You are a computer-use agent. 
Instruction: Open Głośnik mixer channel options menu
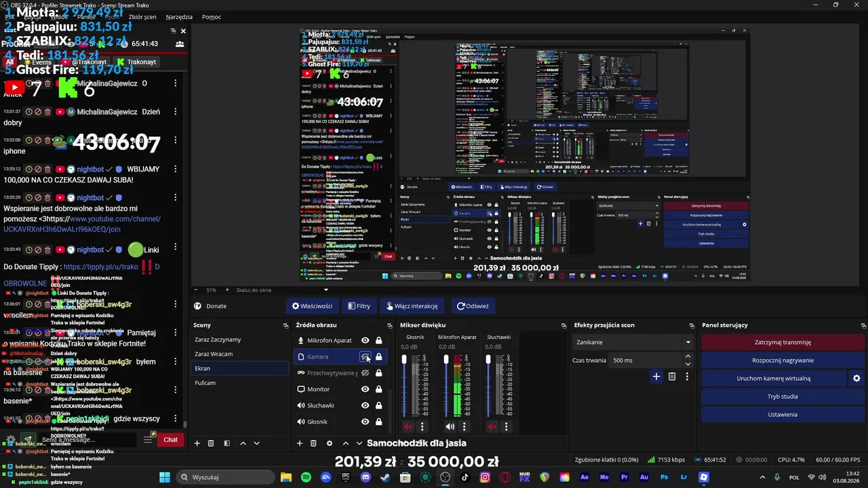pos(422,426)
